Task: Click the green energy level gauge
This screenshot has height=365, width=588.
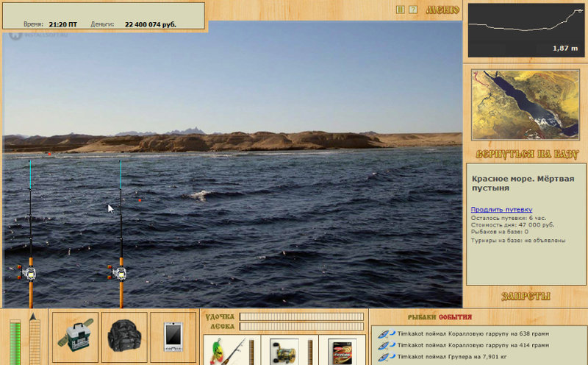Action: [x=15, y=341]
